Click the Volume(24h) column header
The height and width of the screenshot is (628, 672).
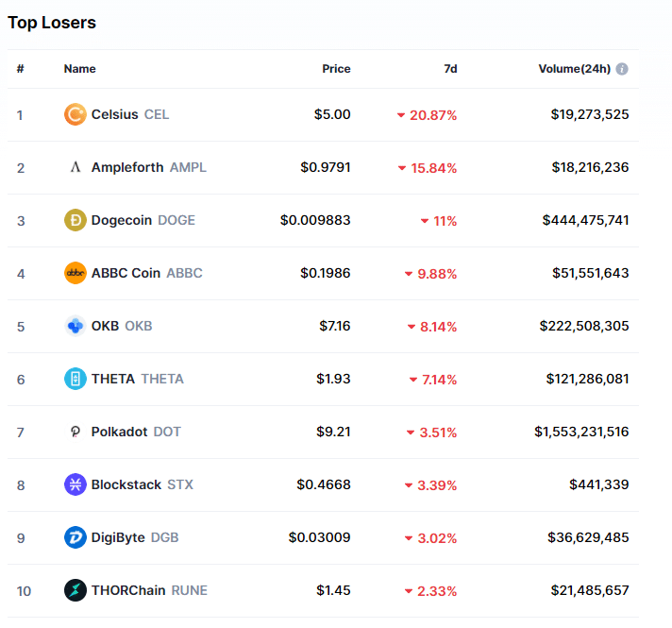[574, 69]
